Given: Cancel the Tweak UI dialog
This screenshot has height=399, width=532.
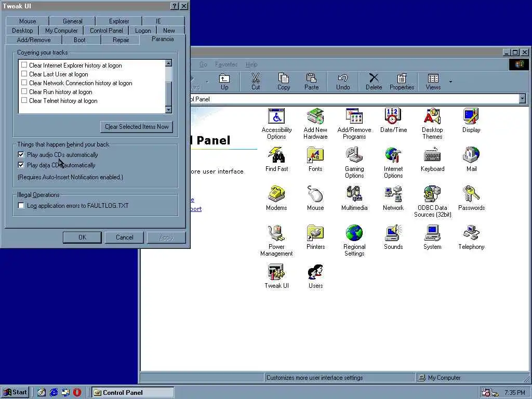Looking at the screenshot, I should pos(125,237).
